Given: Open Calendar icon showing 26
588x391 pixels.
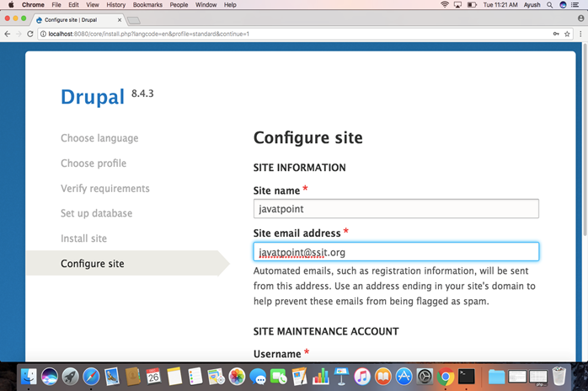Looking at the screenshot, I should click(153, 377).
